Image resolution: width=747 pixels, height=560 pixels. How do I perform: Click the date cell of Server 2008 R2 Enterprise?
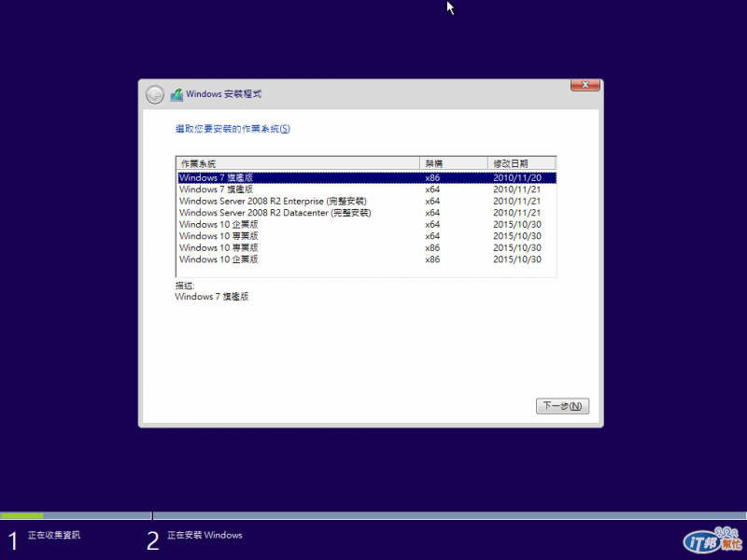coord(517,201)
